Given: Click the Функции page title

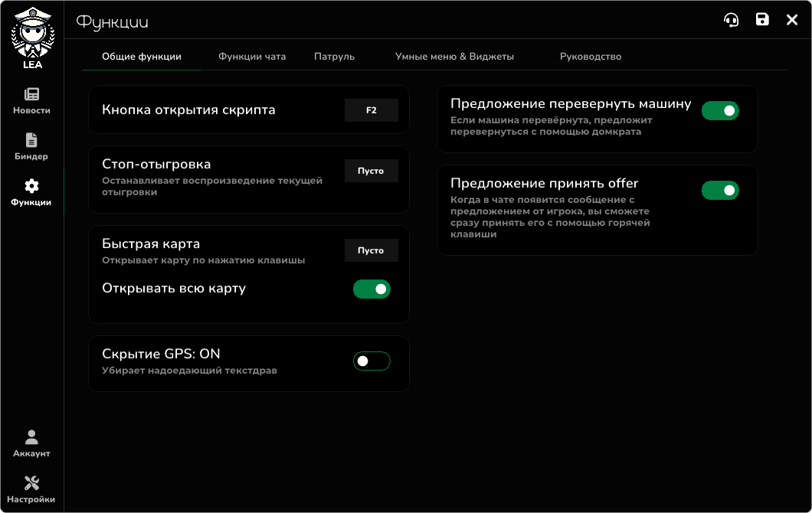Looking at the screenshot, I should pyautogui.click(x=113, y=22).
